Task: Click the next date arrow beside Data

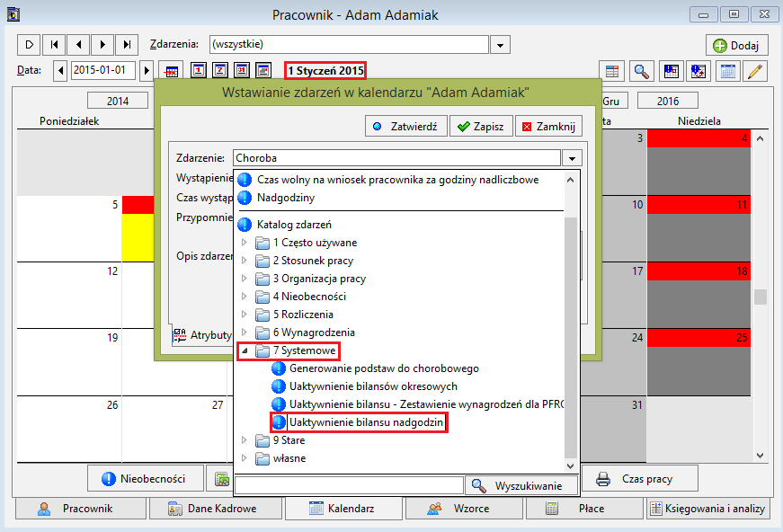Action: pyautogui.click(x=147, y=70)
